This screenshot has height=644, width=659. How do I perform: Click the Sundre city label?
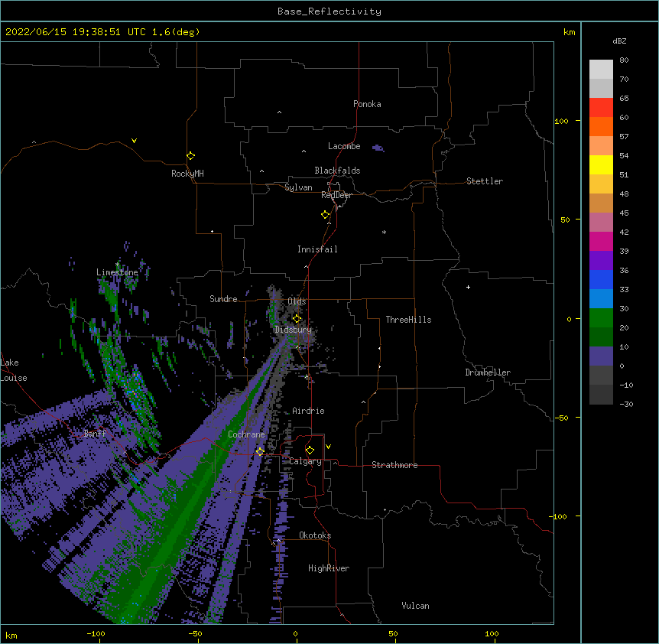(x=223, y=299)
